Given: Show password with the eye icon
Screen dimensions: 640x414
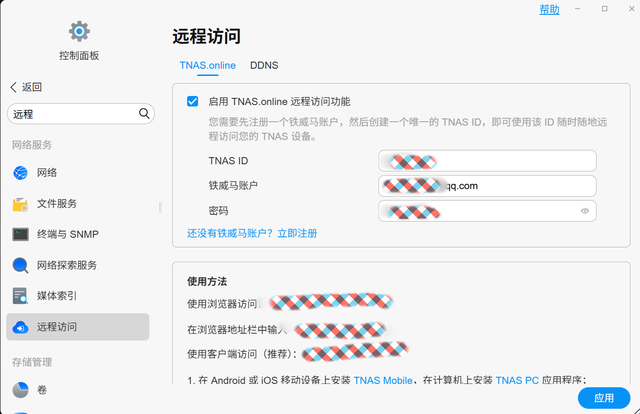Looking at the screenshot, I should pyautogui.click(x=585, y=211).
